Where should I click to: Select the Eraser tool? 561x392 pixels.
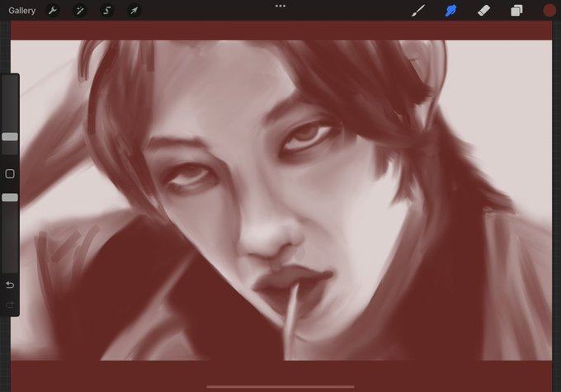point(483,11)
